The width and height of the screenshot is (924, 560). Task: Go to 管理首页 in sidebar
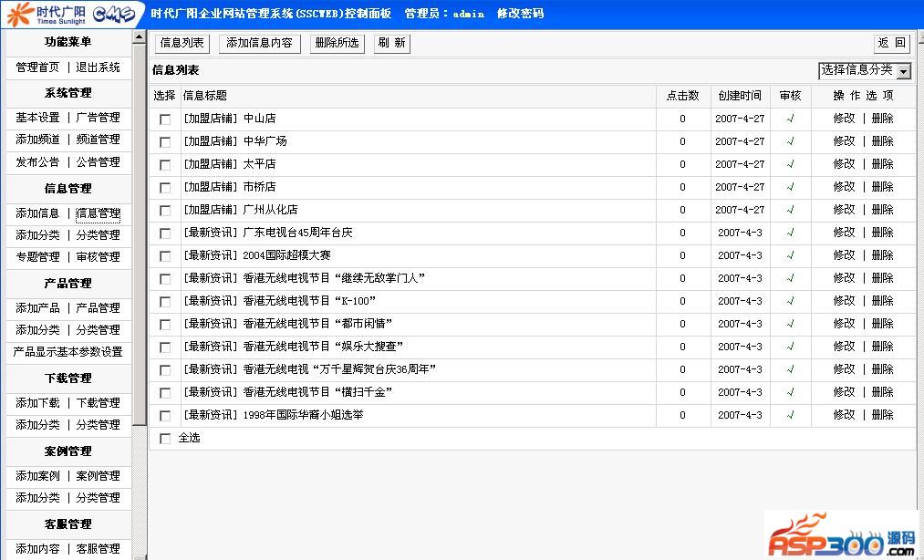click(x=37, y=67)
